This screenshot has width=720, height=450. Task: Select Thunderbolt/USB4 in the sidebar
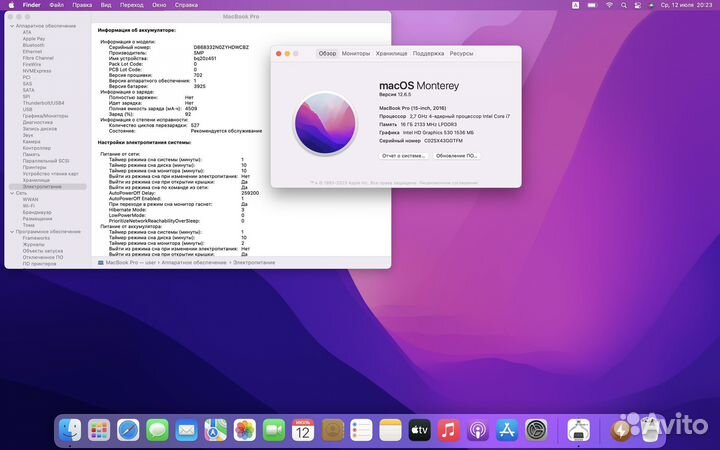pyautogui.click(x=44, y=103)
